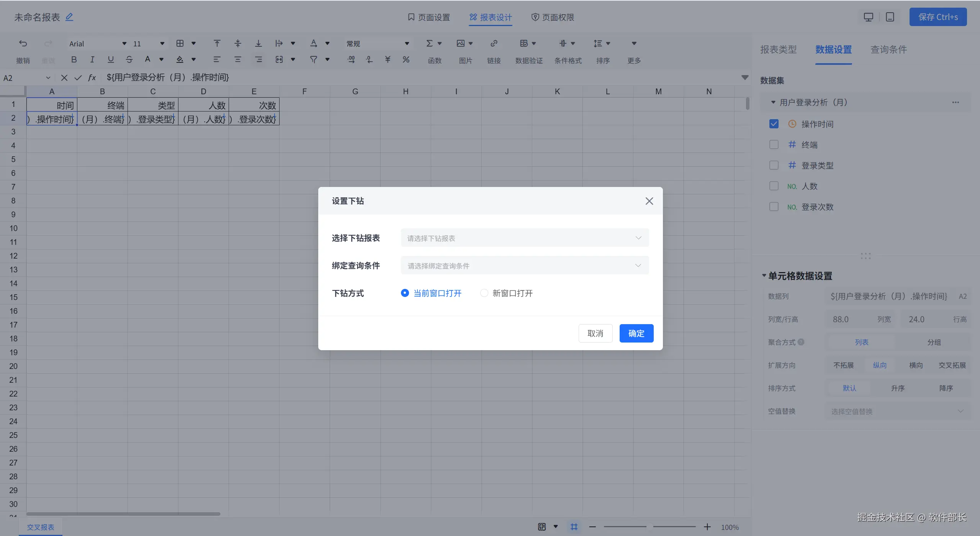Check the 终端 field checkbox

[x=774, y=144]
